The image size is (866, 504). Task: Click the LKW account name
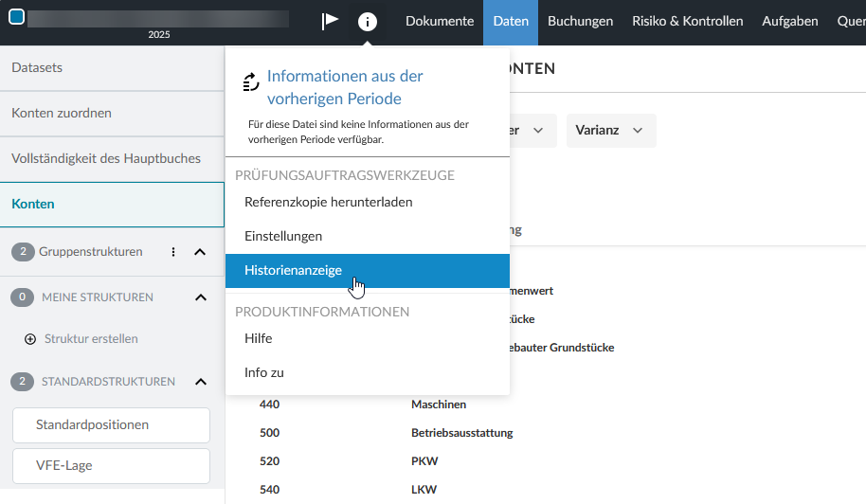tap(424, 490)
